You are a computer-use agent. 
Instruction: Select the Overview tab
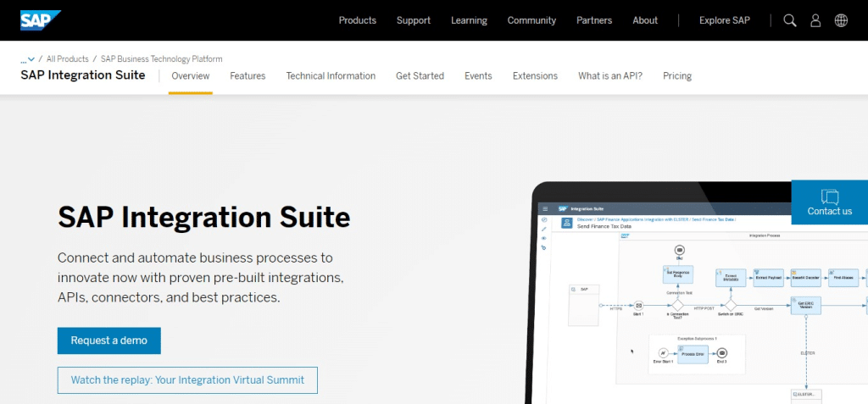[191, 76]
